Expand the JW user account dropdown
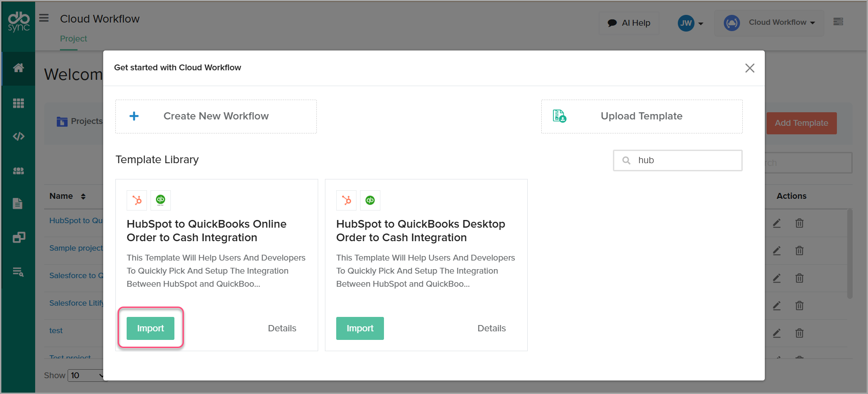This screenshot has height=394, width=868. tap(690, 23)
